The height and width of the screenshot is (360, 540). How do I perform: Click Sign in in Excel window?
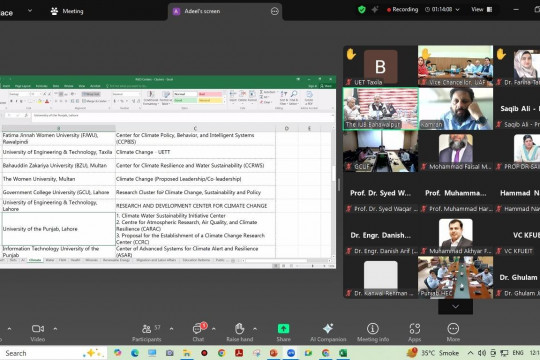point(312,86)
